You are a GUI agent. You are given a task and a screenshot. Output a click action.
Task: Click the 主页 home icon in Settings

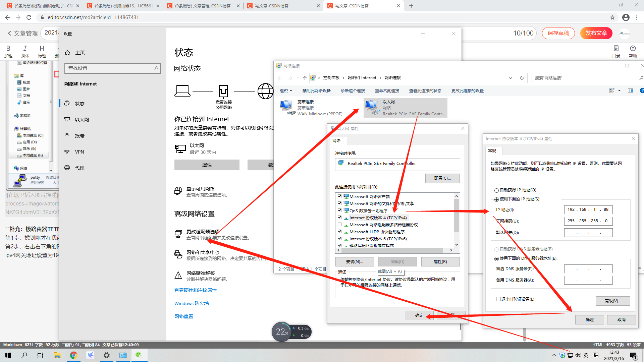pyautogui.click(x=67, y=53)
